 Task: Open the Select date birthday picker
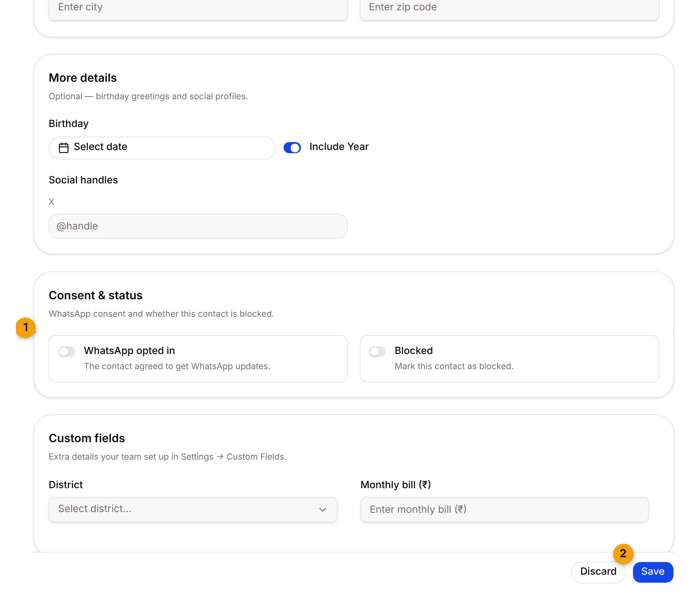162,148
